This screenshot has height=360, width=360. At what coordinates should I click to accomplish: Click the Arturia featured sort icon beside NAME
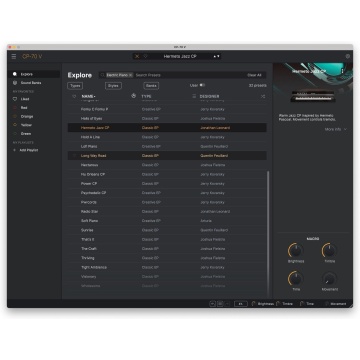click(x=133, y=96)
